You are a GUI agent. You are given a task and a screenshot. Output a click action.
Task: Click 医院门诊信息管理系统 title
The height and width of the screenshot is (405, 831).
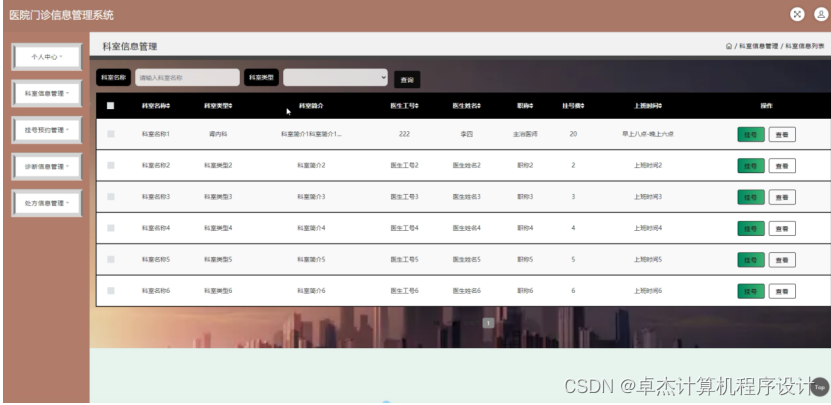(61, 15)
